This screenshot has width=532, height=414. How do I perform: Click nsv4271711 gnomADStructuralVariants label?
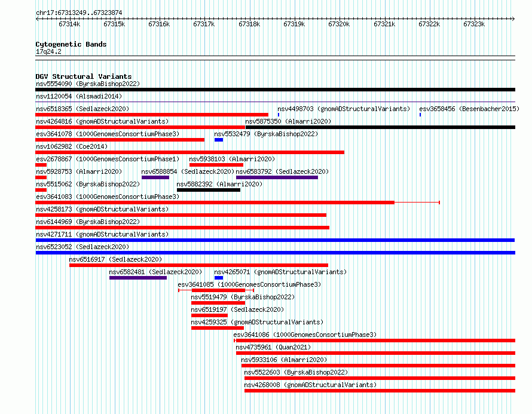(102, 234)
